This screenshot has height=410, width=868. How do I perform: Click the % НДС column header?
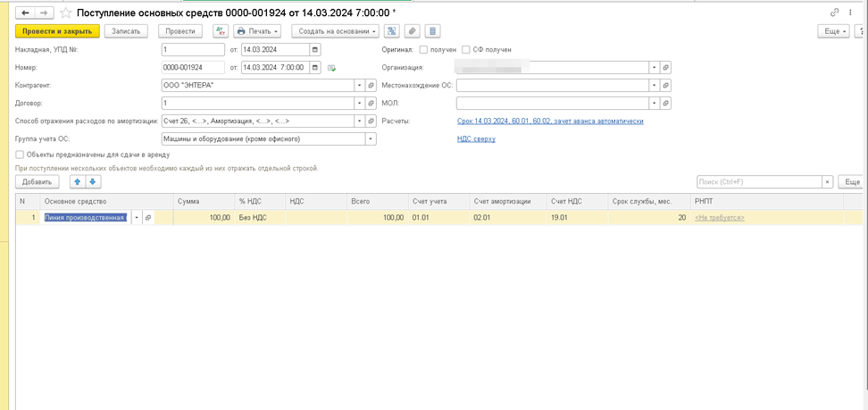coord(260,202)
